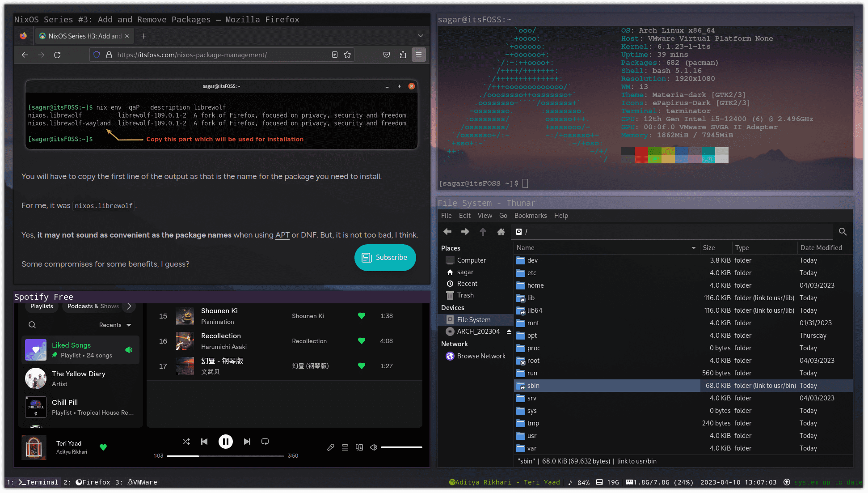Click the Firefox extensions icon
Image resolution: width=868 pixels, height=493 pixels.
(403, 55)
